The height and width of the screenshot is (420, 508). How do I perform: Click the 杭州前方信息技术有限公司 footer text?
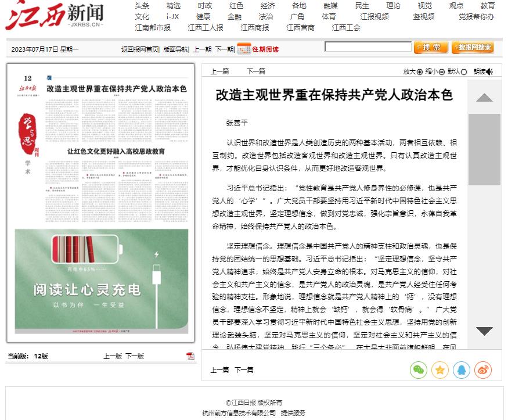pyautogui.click(x=239, y=413)
